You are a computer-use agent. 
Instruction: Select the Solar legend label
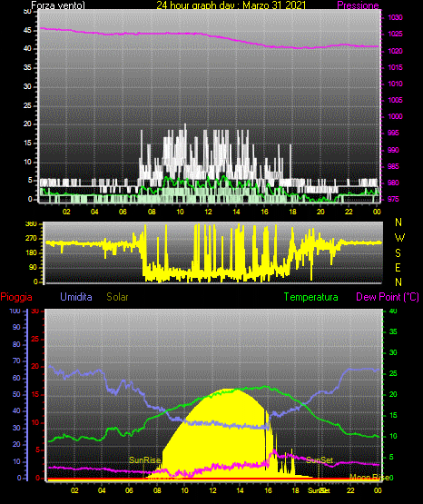click(x=117, y=297)
